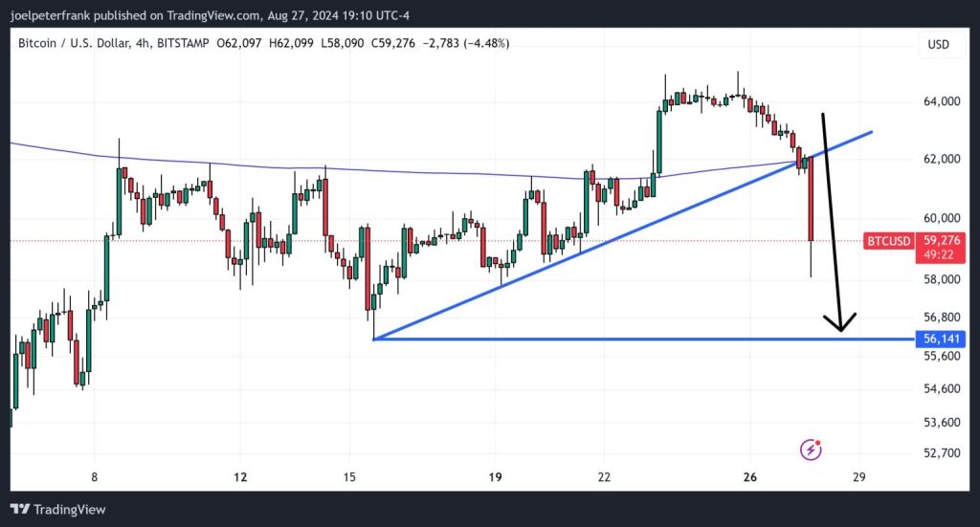The image size is (980, 527).
Task: Click date 8 on time axis
Action: [x=94, y=477]
